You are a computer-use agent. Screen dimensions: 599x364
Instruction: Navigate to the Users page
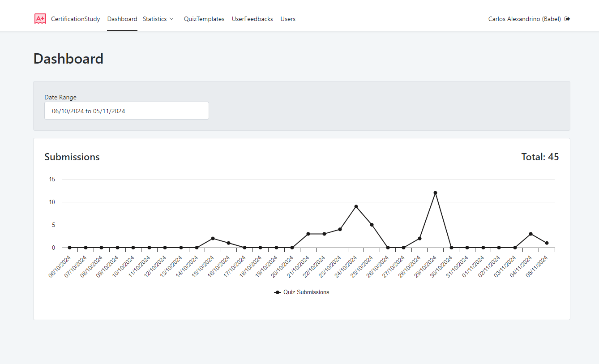pos(288,19)
